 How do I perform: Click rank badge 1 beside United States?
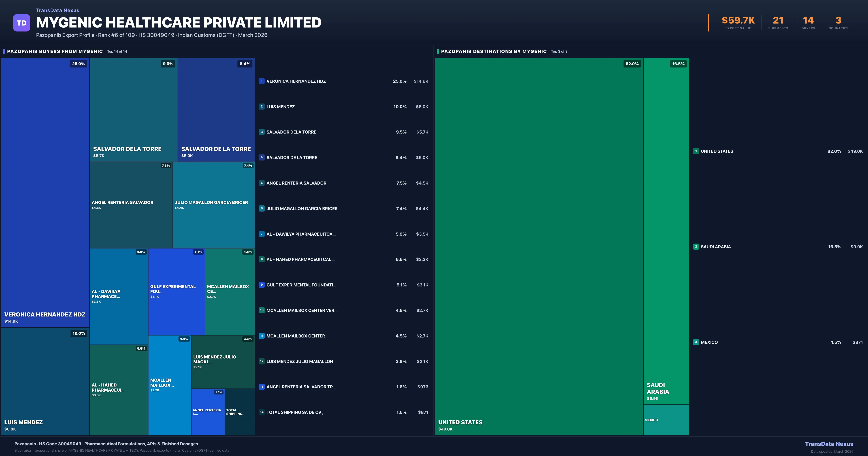[696, 151]
